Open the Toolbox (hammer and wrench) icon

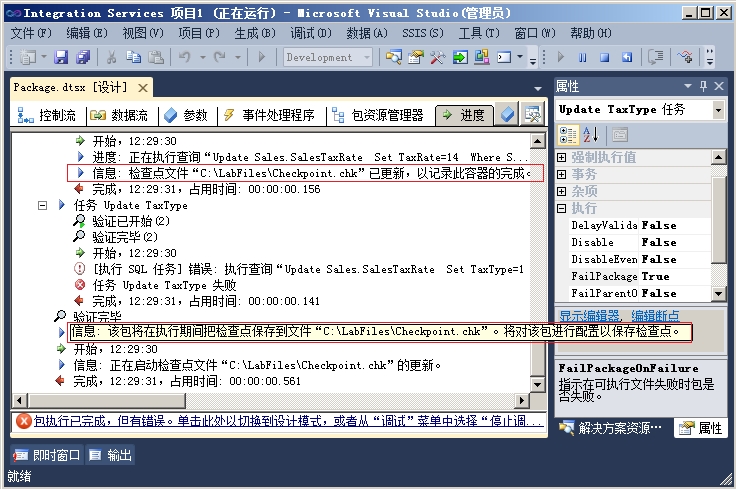(437, 57)
